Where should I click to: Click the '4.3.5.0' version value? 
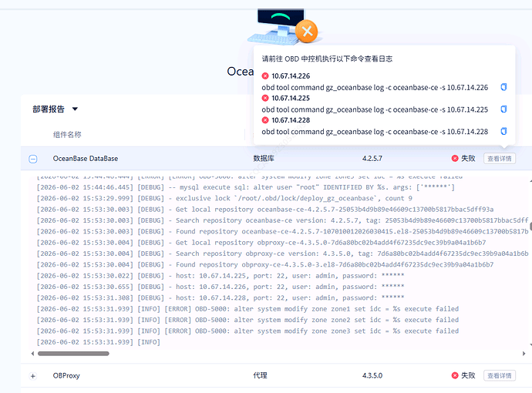click(372, 375)
